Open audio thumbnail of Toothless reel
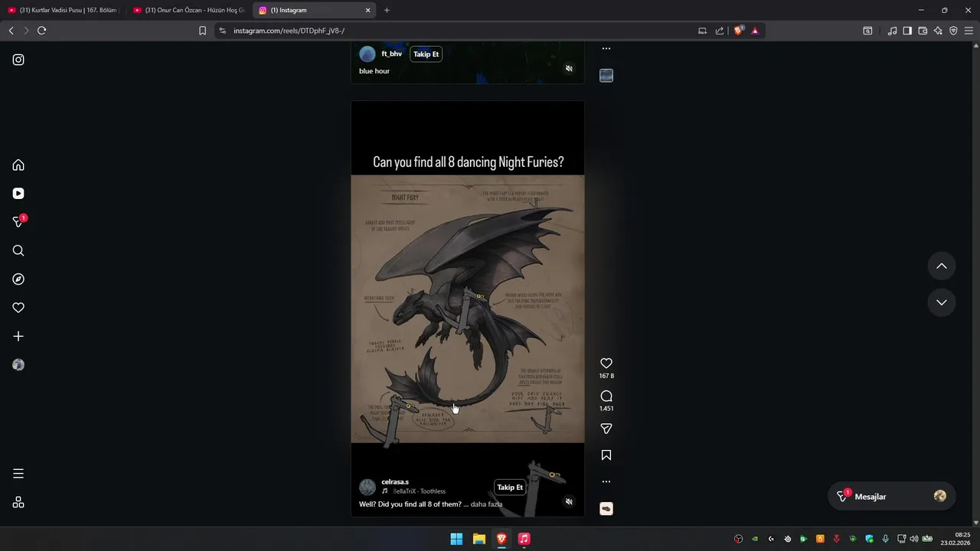 click(x=606, y=509)
